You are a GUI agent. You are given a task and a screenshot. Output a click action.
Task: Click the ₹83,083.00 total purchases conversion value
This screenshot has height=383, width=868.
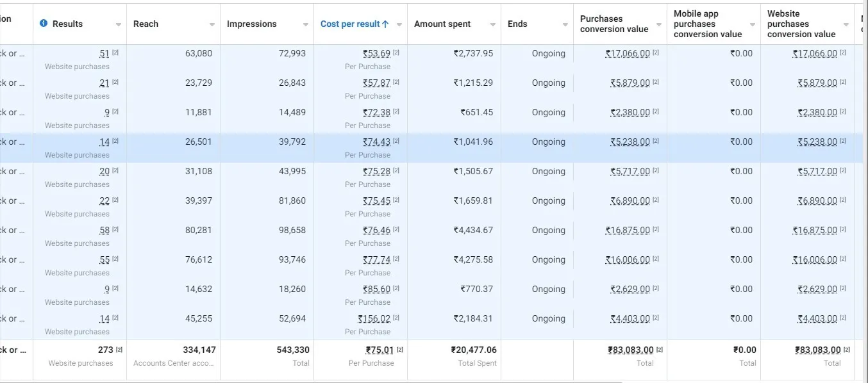[630, 350]
